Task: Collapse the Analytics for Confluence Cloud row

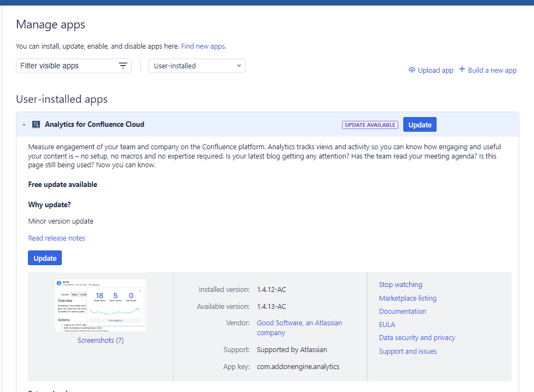Action: pos(24,125)
